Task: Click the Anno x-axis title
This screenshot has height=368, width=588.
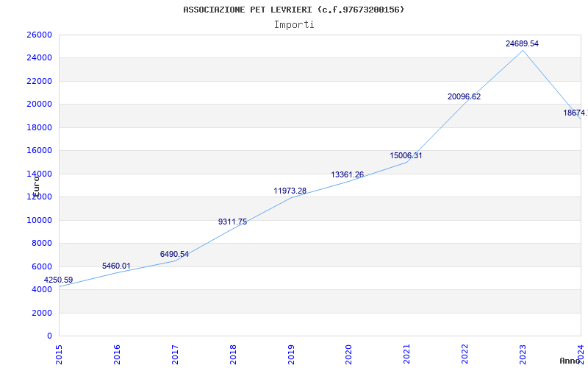Action: [x=570, y=361]
